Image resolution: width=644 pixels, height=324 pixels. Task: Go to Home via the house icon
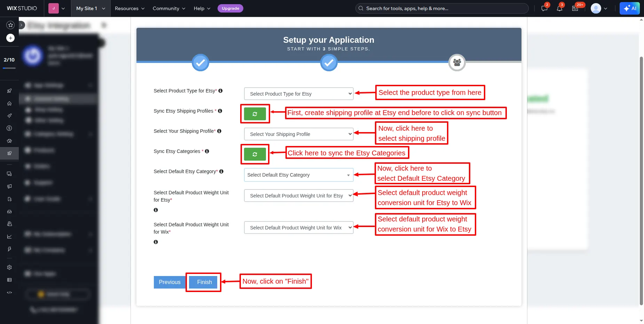[9, 103]
